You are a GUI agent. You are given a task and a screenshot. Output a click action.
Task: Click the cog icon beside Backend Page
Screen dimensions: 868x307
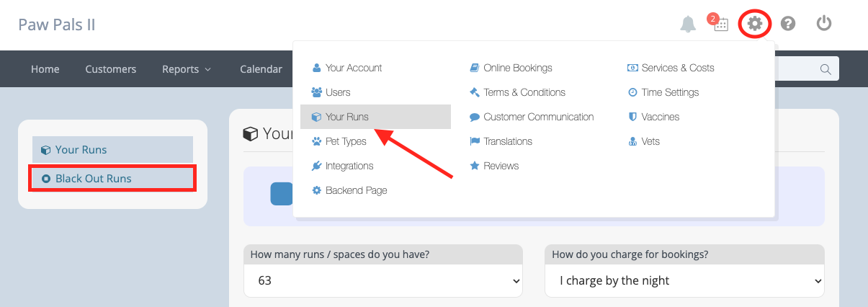[316, 190]
